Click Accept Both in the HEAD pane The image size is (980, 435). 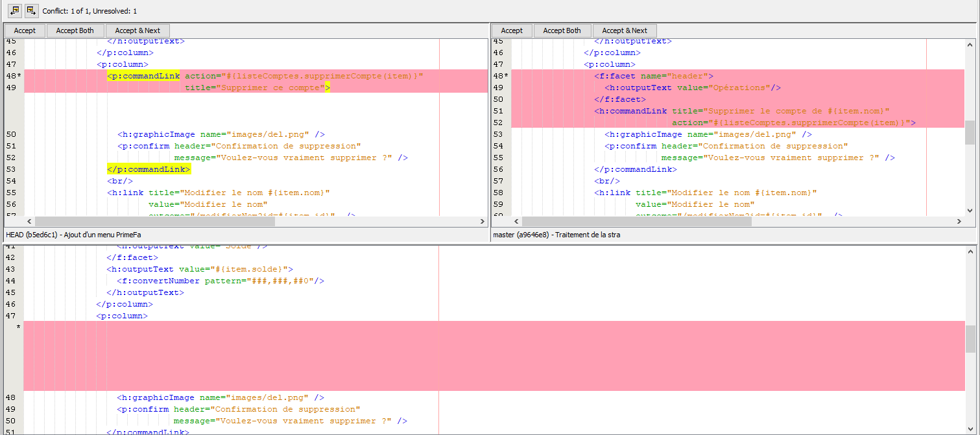[x=75, y=30]
